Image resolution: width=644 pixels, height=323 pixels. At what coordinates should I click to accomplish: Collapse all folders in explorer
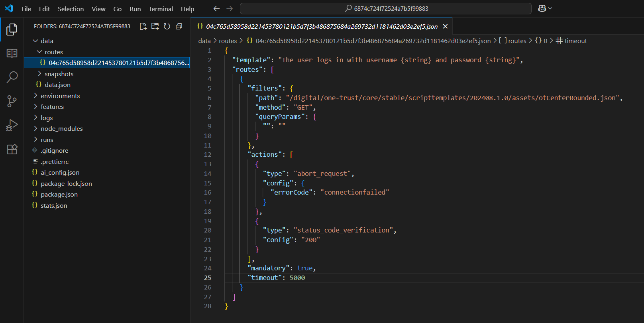click(179, 26)
